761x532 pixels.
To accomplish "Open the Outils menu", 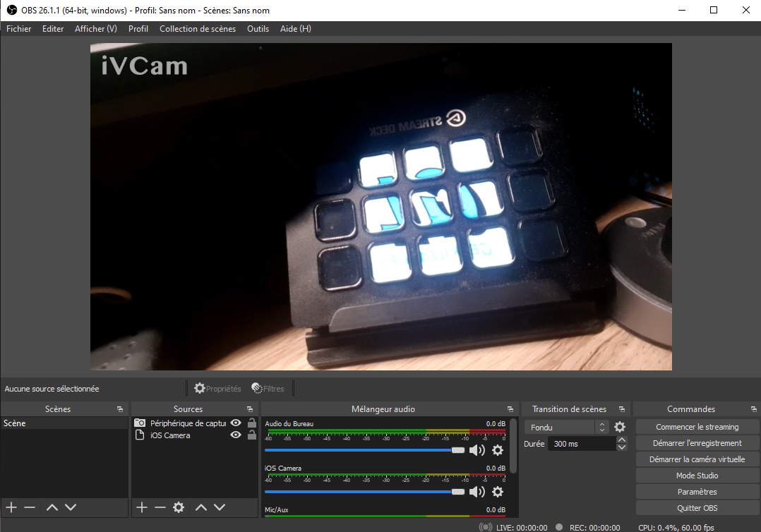I will [258, 29].
